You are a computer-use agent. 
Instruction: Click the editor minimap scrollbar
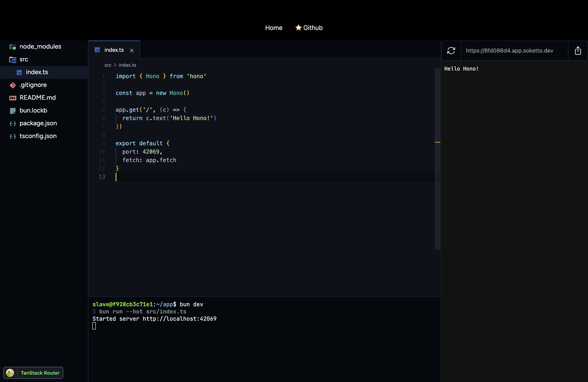pyautogui.click(x=438, y=158)
